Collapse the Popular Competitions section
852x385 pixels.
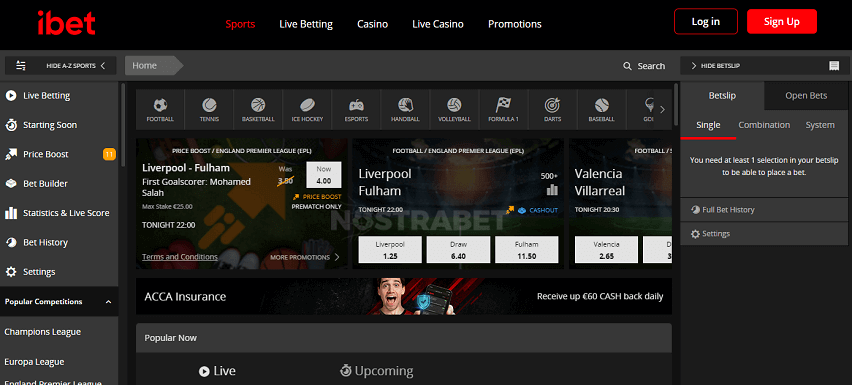[x=108, y=302]
